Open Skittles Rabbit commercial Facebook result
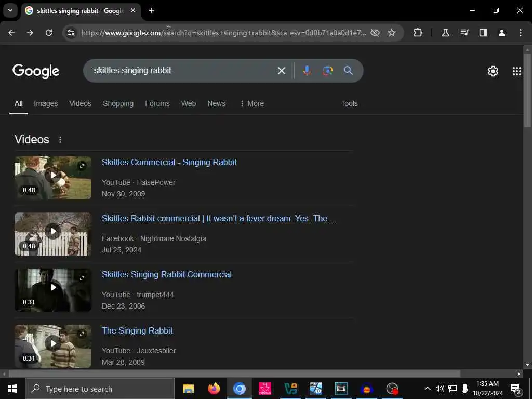 point(219,219)
